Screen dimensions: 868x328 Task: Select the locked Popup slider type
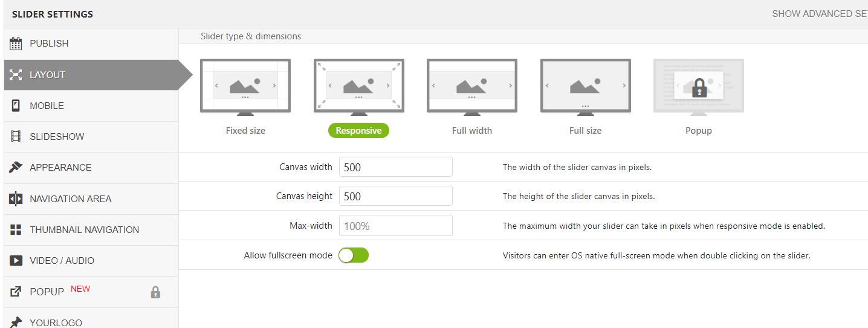pos(699,85)
